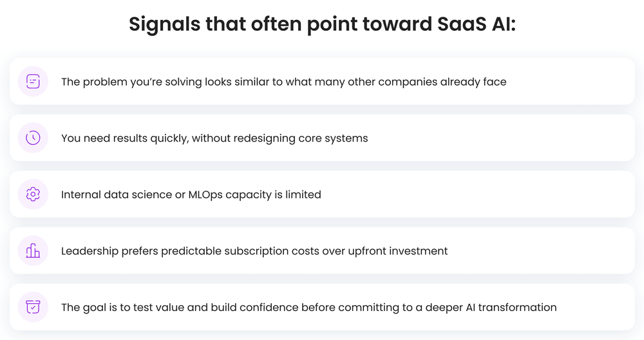
Task: Click the chat bubble icon in first card
Action: (x=33, y=82)
